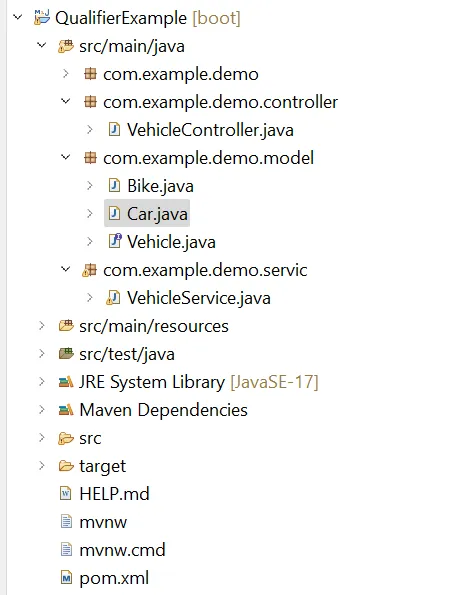The image size is (472, 595).
Task: Click the src/test/java folder icon
Action: pyautogui.click(x=66, y=354)
